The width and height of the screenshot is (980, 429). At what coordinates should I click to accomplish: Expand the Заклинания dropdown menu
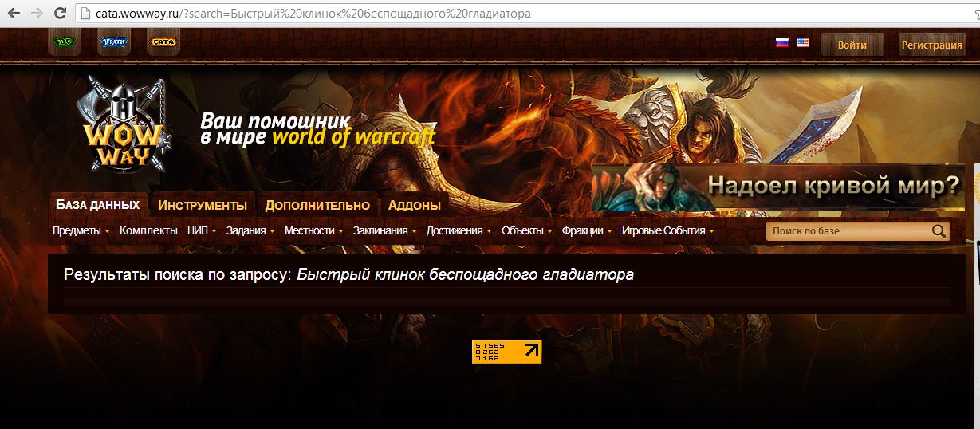pyautogui.click(x=386, y=230)
